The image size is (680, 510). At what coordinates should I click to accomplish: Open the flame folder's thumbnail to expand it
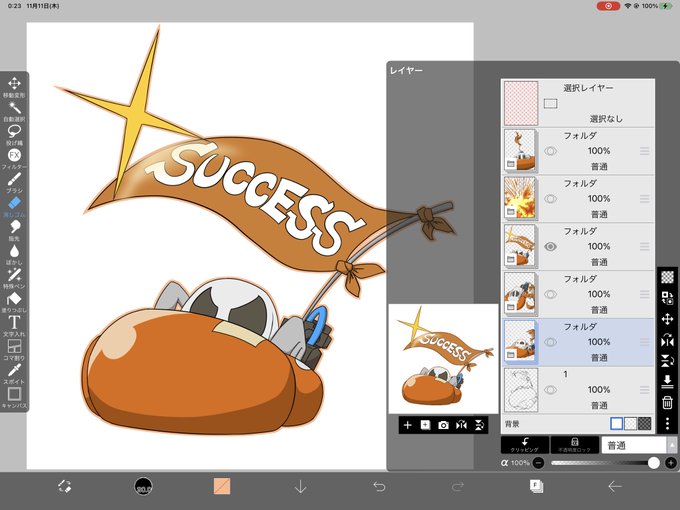tap(520, 150)
